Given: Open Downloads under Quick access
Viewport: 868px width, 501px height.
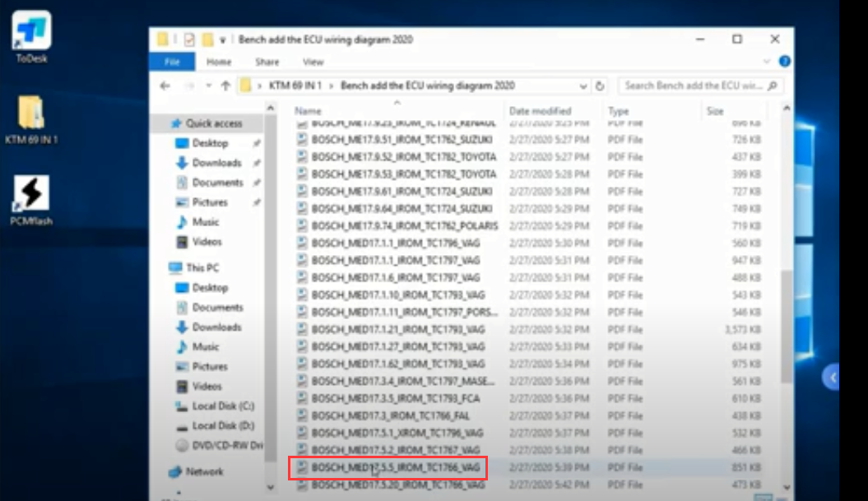Looking at the screenshot, I should tap(216, 163).
